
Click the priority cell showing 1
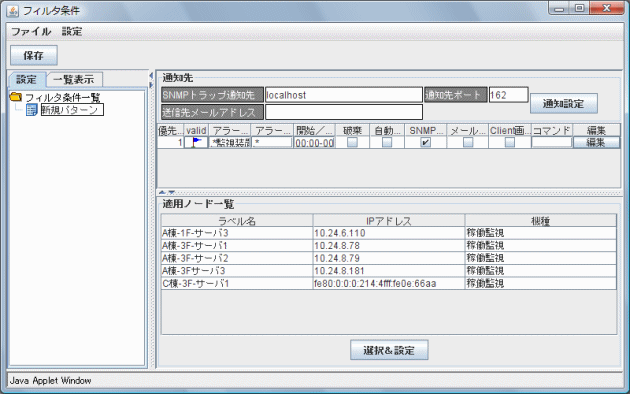[170, 143]
